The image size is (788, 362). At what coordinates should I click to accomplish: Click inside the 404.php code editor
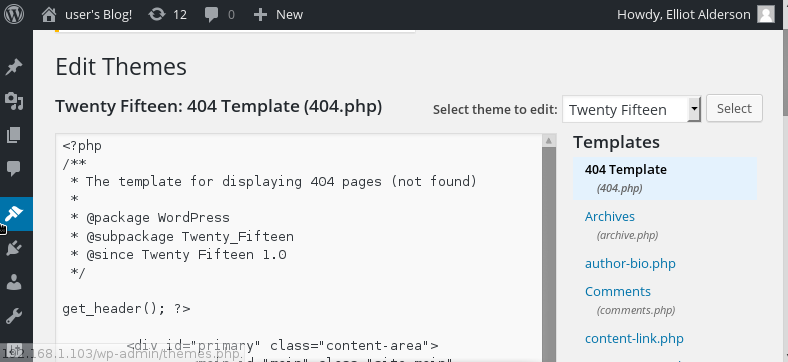299,248
